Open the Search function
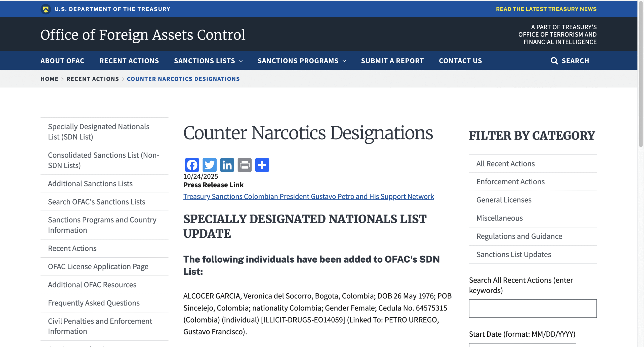 pos(570,61)
